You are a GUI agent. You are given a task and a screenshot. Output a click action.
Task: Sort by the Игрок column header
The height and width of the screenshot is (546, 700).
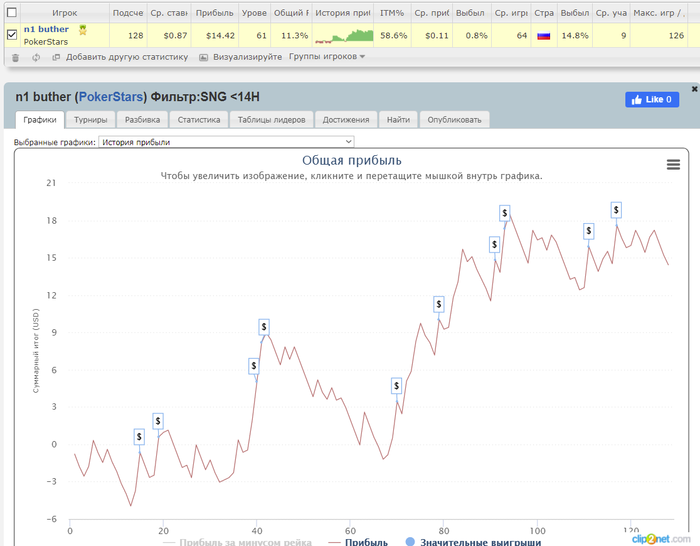[65, 13]
